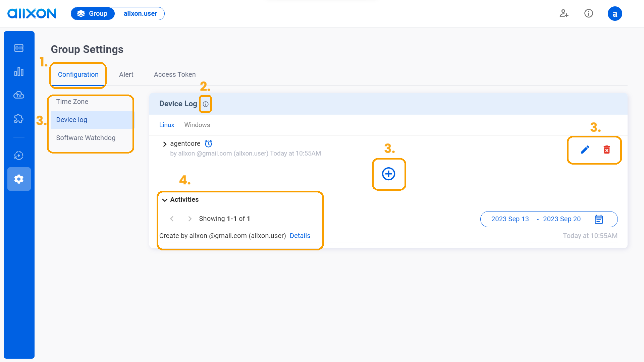This screenshot has height=362, width=644.
Task: Click the plugins puzzle icon in sidebar
Action: tap(19, 118)
